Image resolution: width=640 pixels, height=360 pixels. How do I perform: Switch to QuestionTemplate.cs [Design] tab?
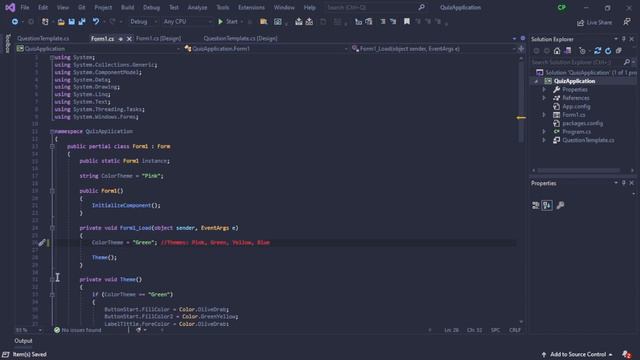(x=240, y=38)
